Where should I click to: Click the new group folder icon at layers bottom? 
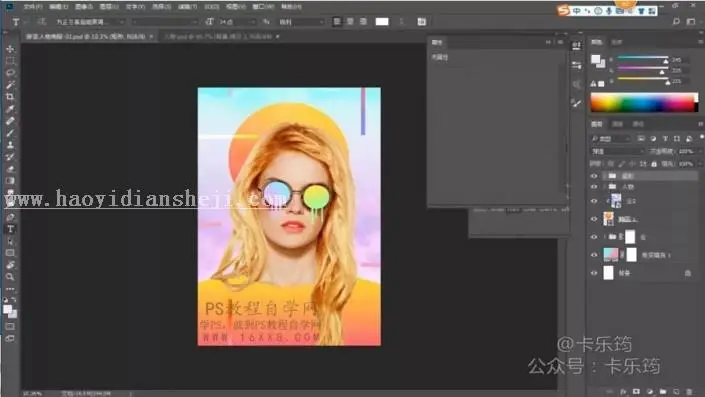pyautogui.click(x=663, y=392)
